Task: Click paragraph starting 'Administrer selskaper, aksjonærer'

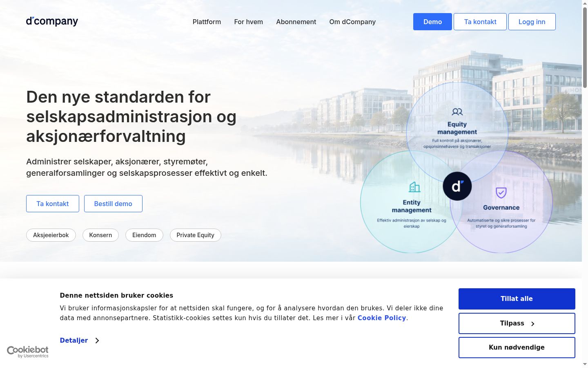Action: tap(147, 167)
